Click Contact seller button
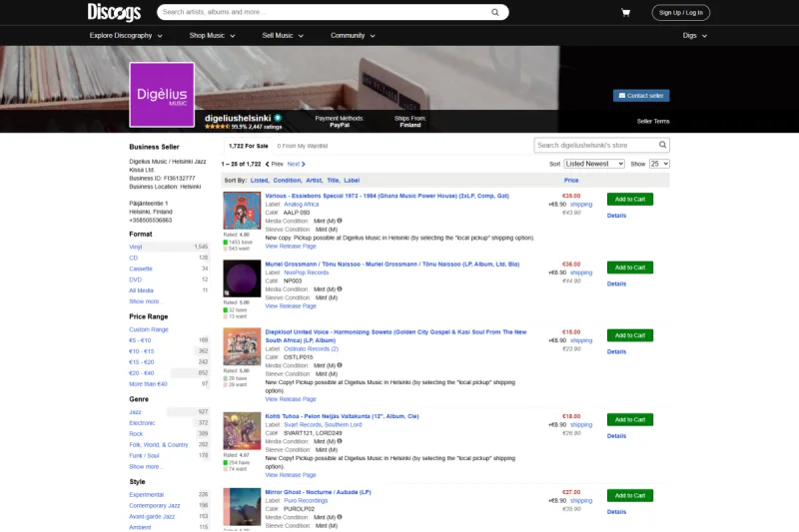The width and height of the screenshot is (799, 532). click(x=641, y=95)
